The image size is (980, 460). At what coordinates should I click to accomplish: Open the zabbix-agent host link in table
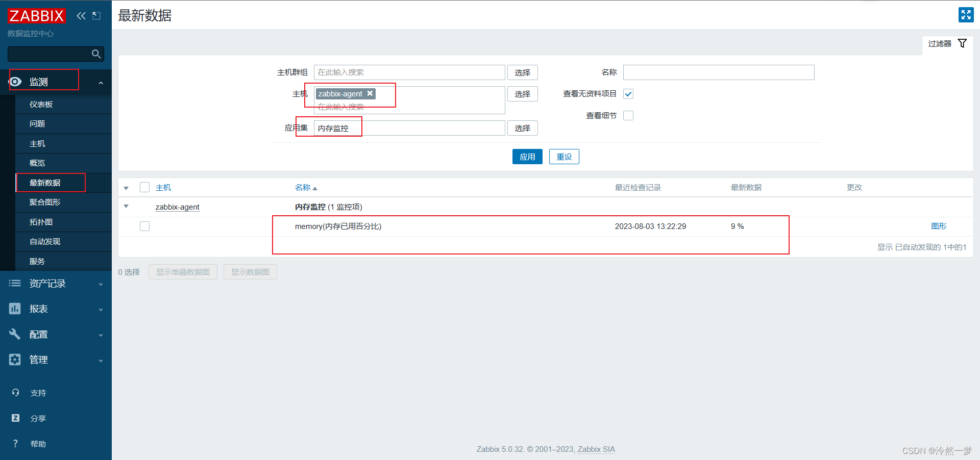tap(177, 207)
